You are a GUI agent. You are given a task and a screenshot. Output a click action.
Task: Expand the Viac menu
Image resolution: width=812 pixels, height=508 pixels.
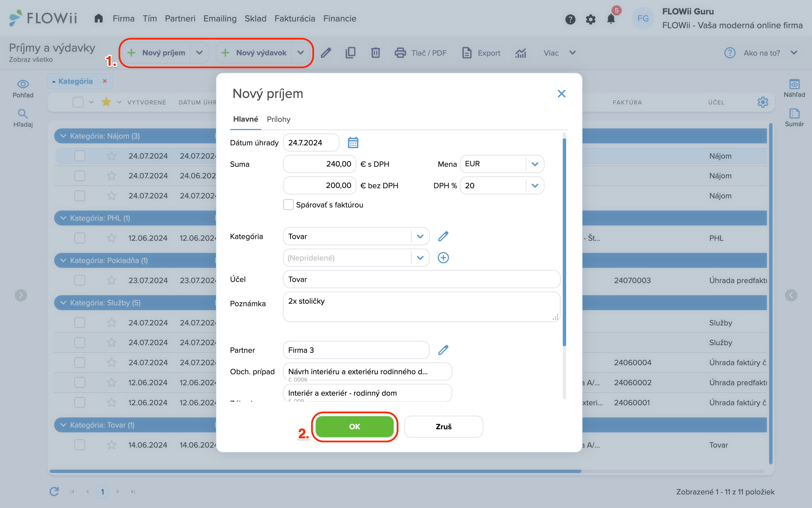[559, 53]
